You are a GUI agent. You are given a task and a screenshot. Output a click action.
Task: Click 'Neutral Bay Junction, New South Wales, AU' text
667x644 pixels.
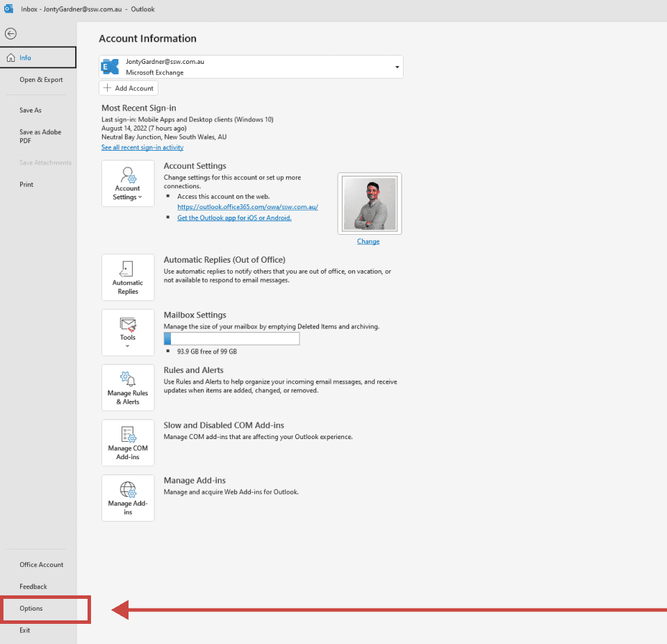[164, 137]
